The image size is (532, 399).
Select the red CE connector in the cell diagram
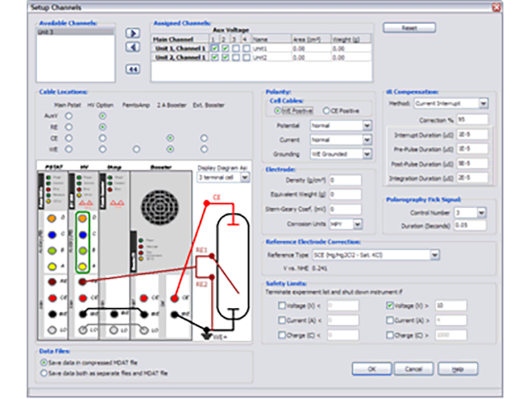207,203
